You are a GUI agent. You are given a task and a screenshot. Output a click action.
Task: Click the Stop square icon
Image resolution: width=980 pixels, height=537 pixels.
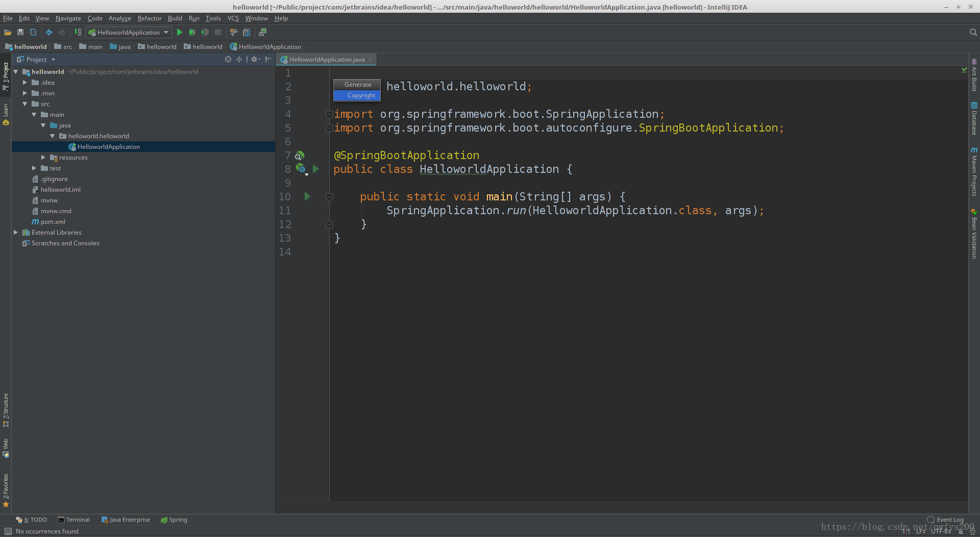pyautogui.click(x=218, y=32)
